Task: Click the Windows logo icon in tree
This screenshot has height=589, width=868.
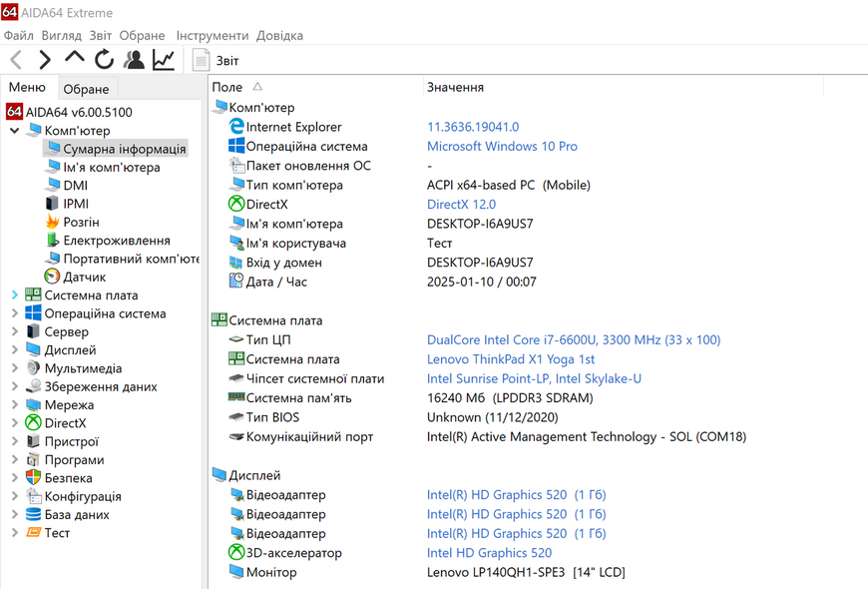Action: tap(33, 313)
